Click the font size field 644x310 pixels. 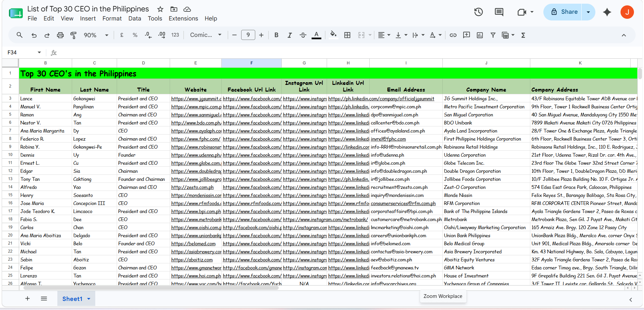click(x=248, y=35)
